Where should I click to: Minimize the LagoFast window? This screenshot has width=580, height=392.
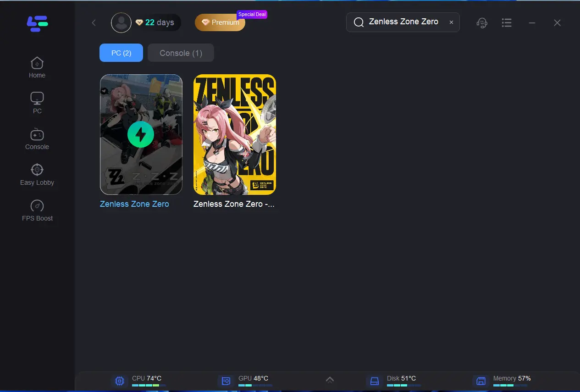pos(532,23)
